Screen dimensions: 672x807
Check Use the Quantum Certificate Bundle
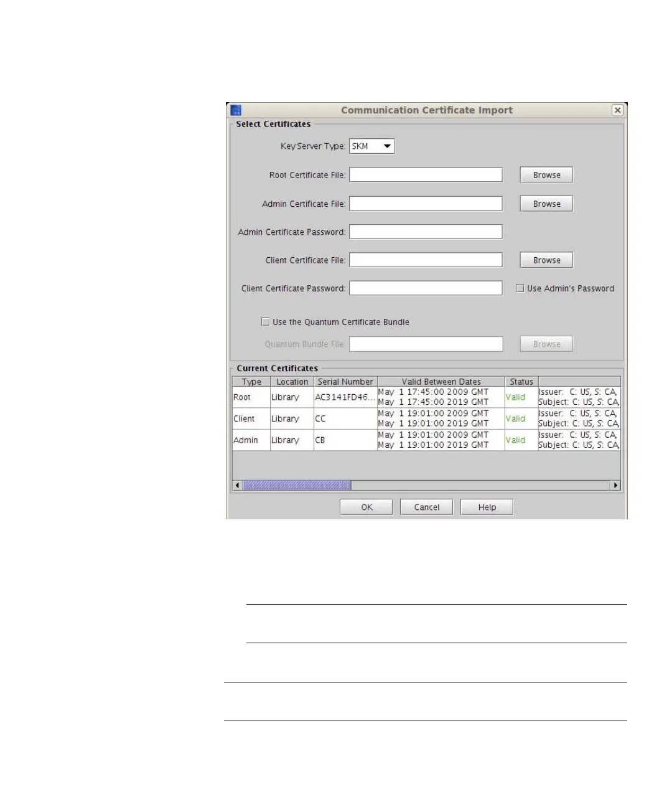[266, 322]
